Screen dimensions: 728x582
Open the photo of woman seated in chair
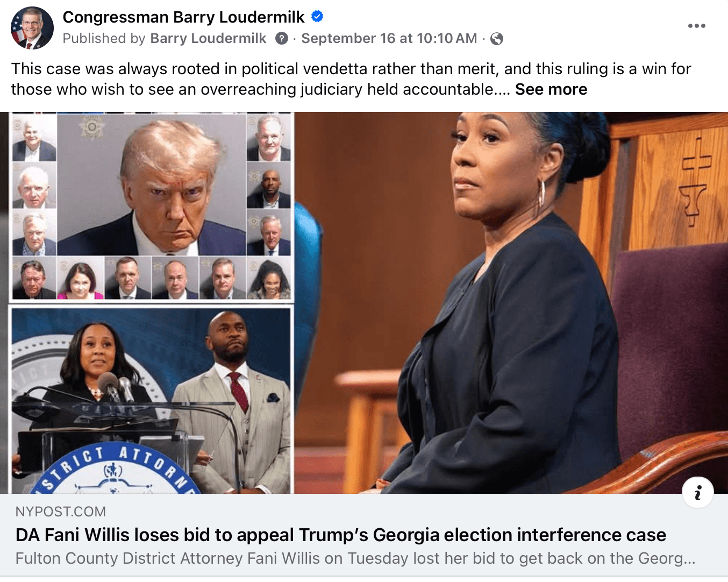coord(511,303)
